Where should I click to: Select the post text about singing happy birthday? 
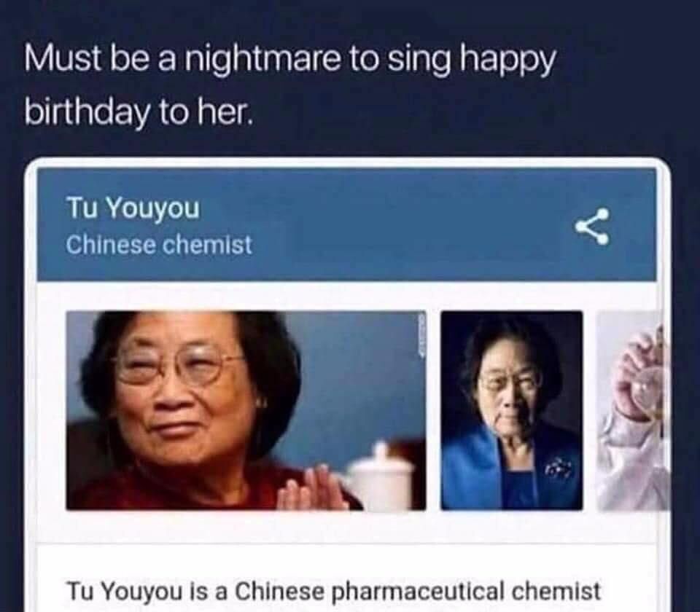290,86
